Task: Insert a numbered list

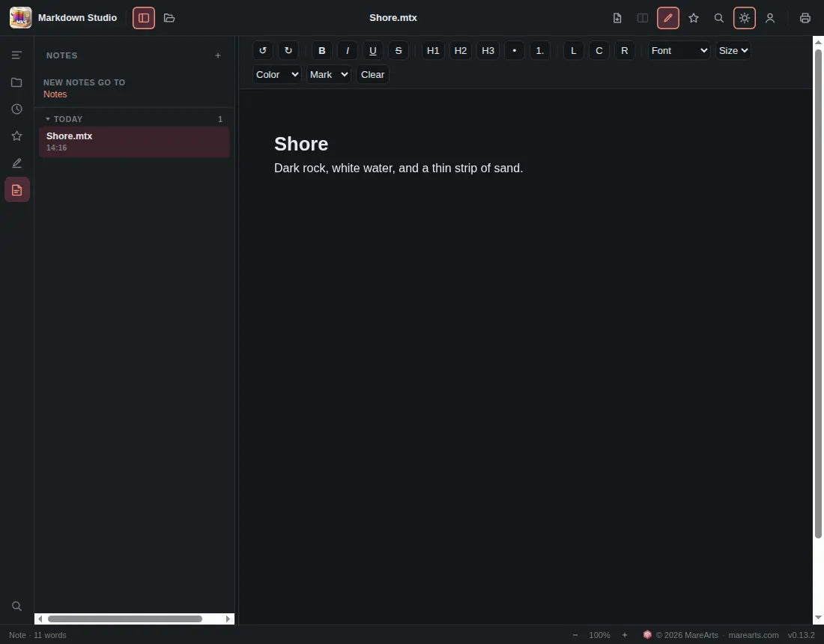Action: tap(539, 50)
